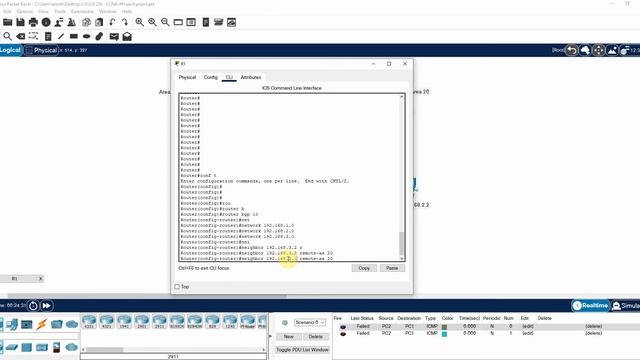
Task: Redo the last action
Action: (124, 22)
